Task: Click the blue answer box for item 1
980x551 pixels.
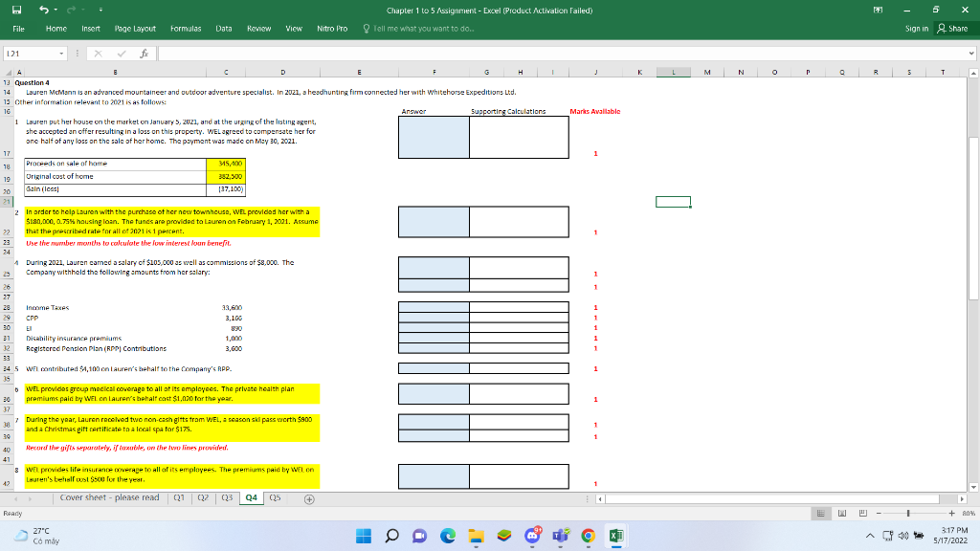Action: click(434, 137)
